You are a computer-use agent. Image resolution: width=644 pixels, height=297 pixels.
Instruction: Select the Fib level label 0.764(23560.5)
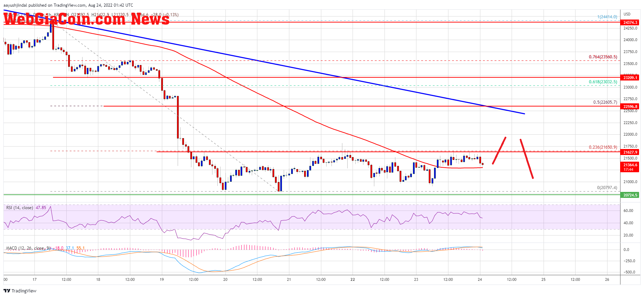(603, 57)
